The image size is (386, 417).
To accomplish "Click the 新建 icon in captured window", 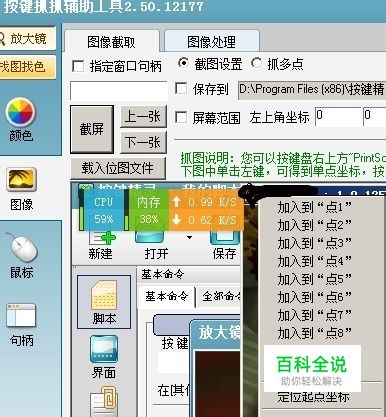I will (101, 246).
